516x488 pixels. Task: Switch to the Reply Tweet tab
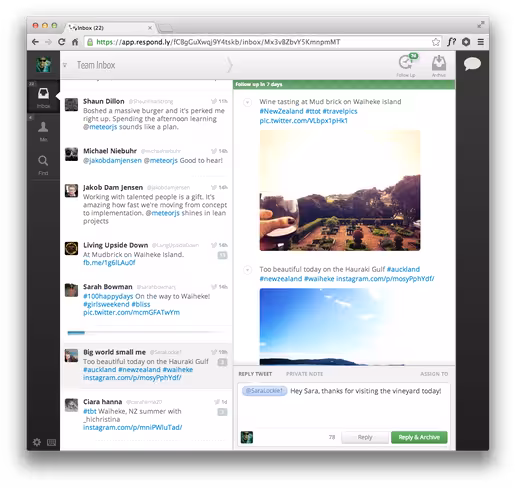(255, 374)
